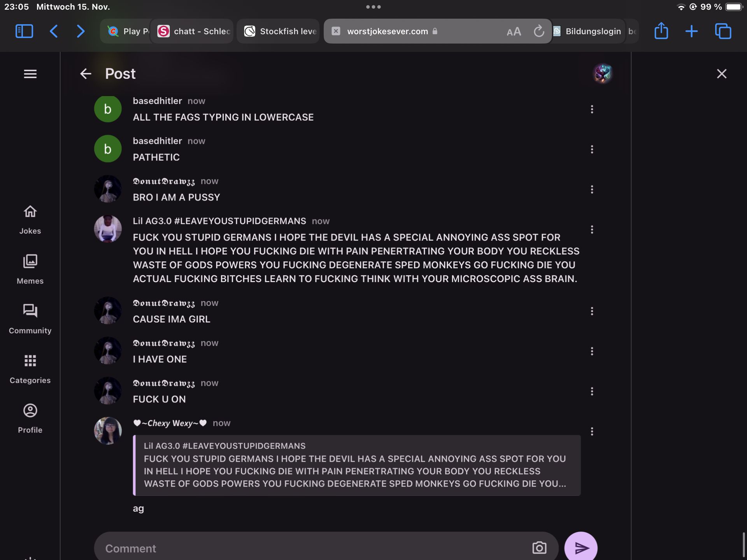
Task: Open the Memes section
Action: pyautogui.click(x=30, y=269)
